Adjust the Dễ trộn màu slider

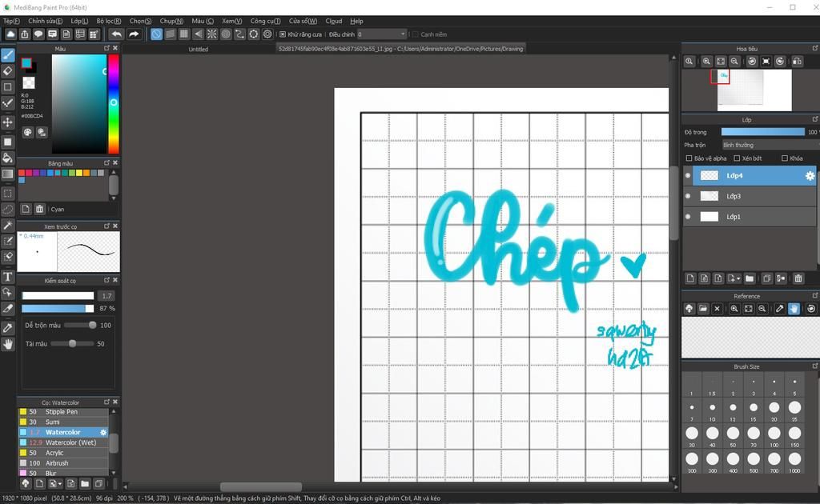click(x=79, y=326)
